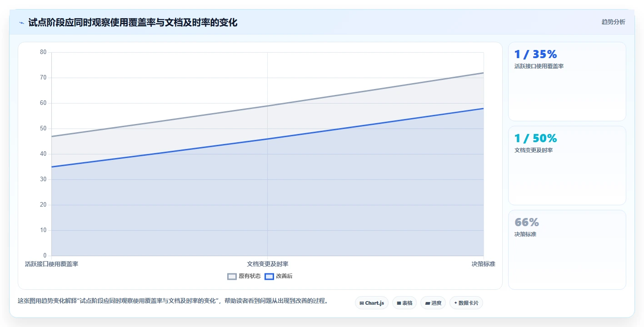
Task: Click the chart title heading text
Action: [x=133, y=23]
